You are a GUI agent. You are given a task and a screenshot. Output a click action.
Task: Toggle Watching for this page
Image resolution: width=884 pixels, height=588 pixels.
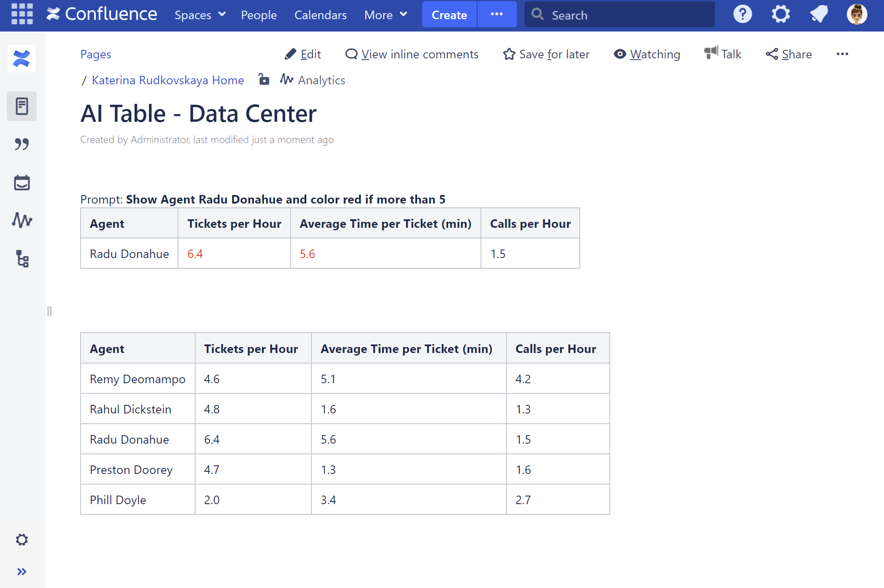[x=647, y=54]
